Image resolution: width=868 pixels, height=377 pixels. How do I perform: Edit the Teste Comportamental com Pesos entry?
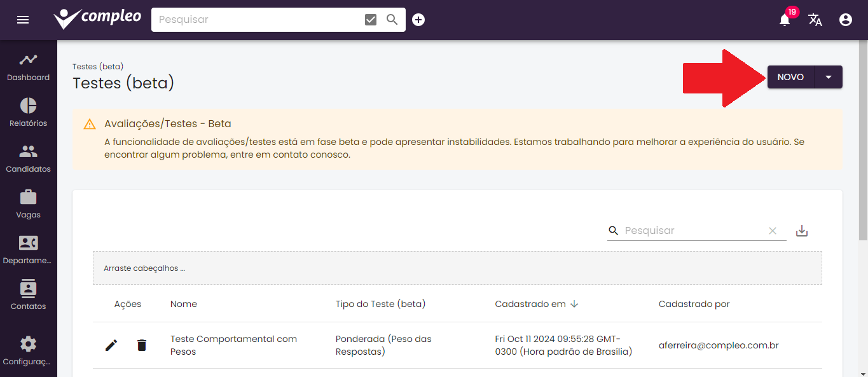111,345
